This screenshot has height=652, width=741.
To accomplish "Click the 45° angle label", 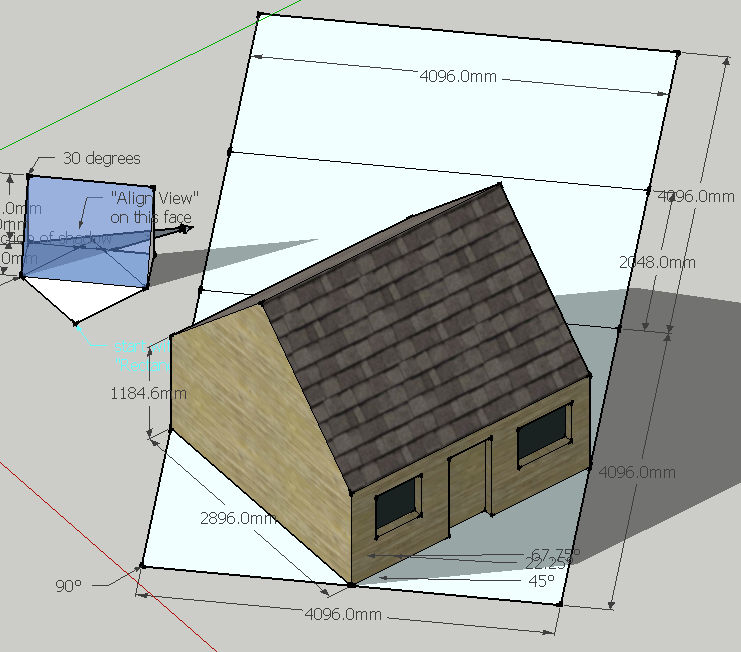I will 541,579.
